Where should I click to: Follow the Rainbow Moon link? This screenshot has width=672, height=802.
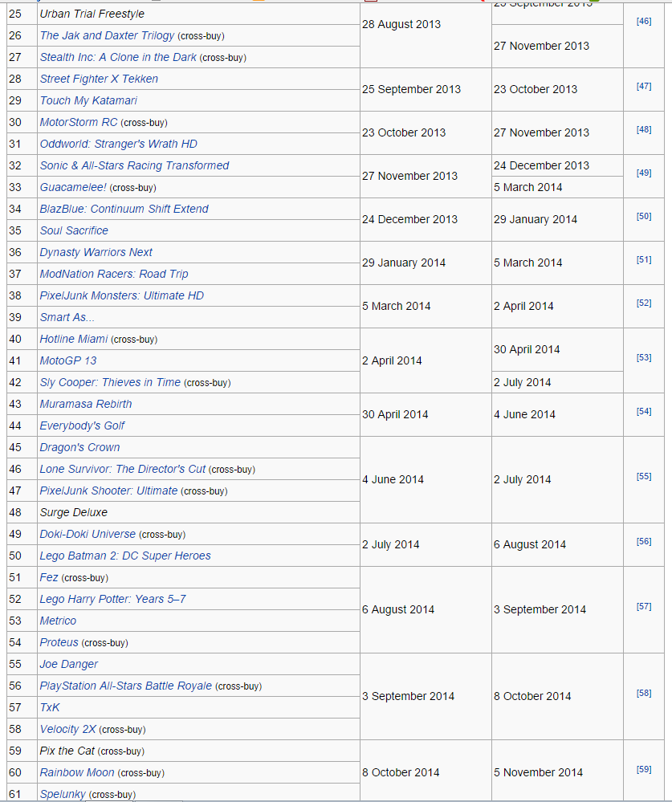(77, 772)
